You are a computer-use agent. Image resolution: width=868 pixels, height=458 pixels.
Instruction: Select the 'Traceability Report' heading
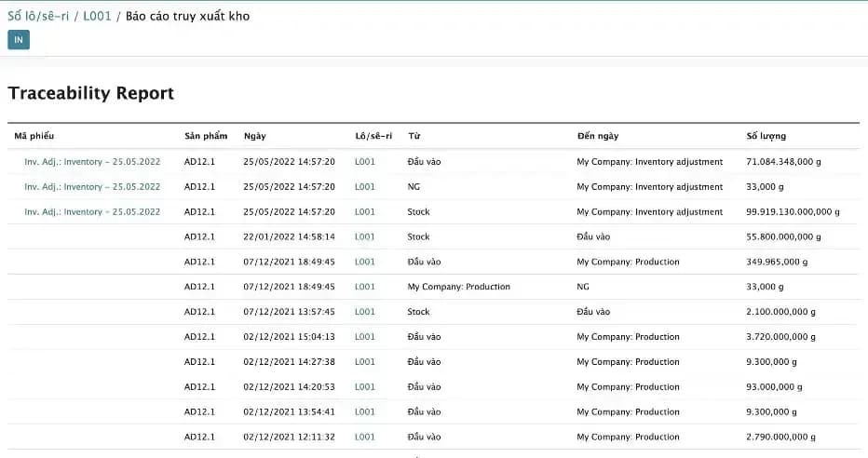90,93
